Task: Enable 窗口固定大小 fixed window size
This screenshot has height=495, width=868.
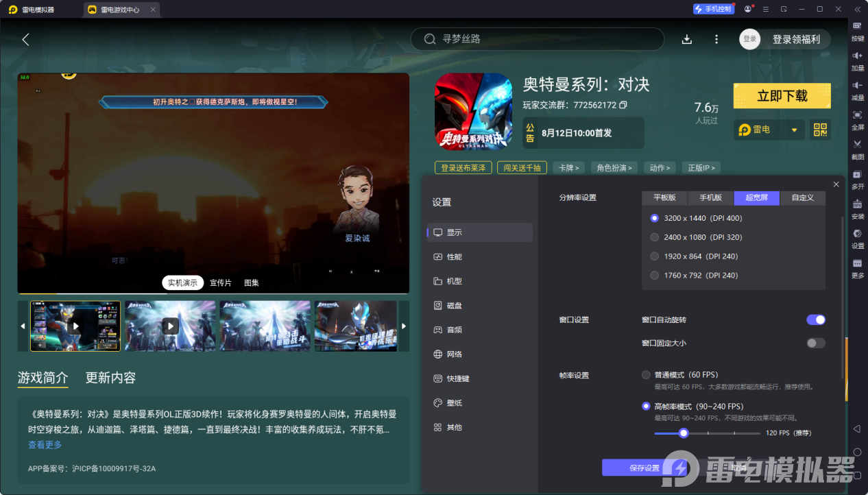Action: tap(815, 343)
